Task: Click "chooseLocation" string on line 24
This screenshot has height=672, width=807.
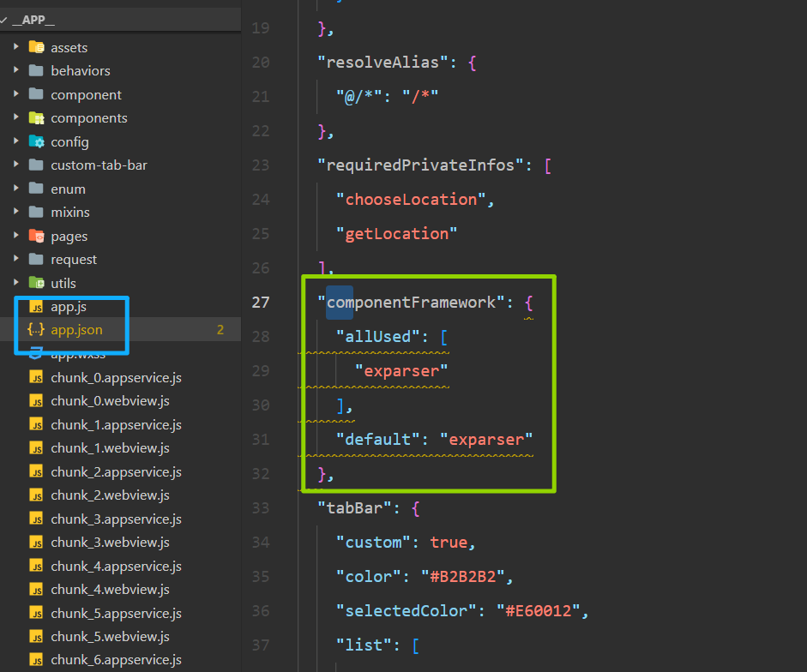Action: (411, 199)
